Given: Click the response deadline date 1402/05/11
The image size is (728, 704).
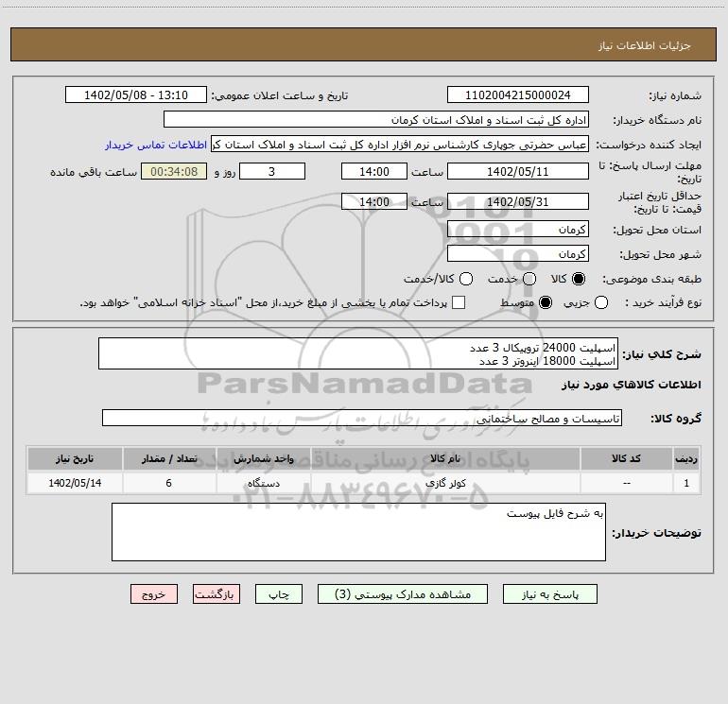Looking at the screenshot, I should coord(518,171).
